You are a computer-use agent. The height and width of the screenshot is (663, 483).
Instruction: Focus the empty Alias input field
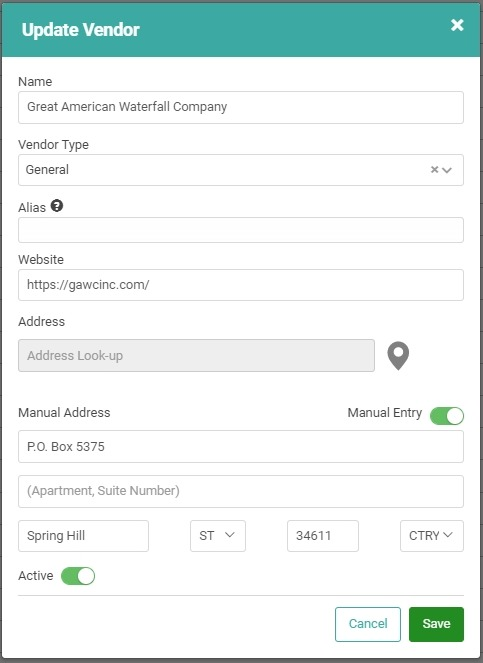[x=241, y=230]
